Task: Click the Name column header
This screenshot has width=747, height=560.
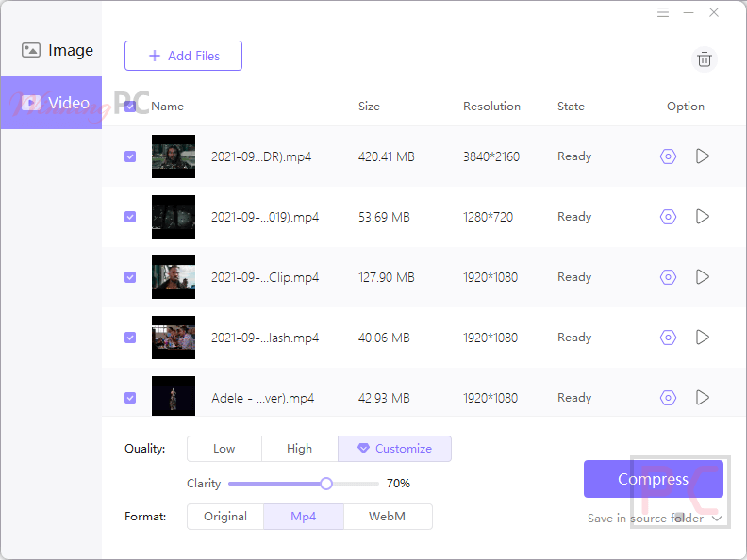Action: pyautogui.click(x=167, y=107)
